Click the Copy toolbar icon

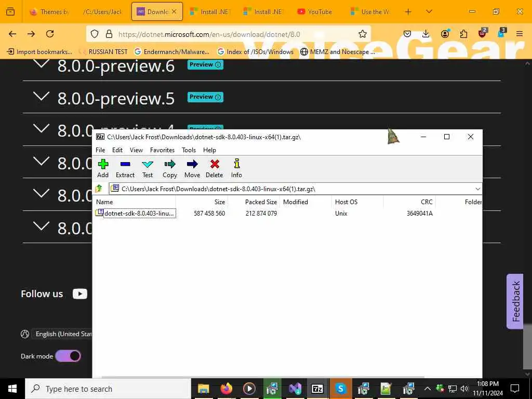tap(170, 165)
